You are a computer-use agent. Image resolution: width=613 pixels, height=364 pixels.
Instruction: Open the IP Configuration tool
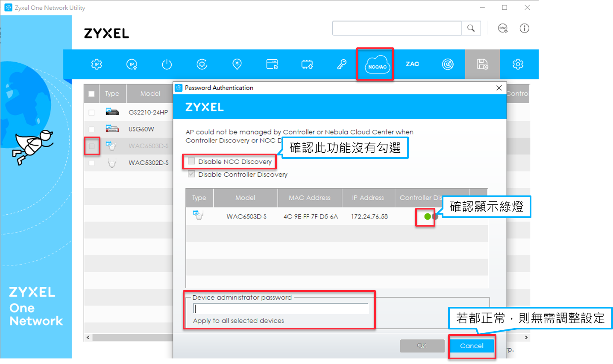[x=97, y=64]
